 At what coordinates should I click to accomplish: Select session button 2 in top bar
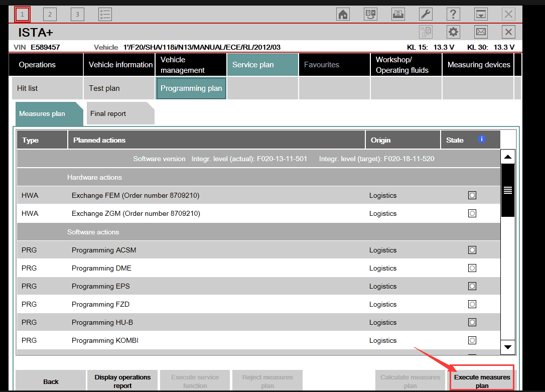pyautogui.click(x=50, y=14)
